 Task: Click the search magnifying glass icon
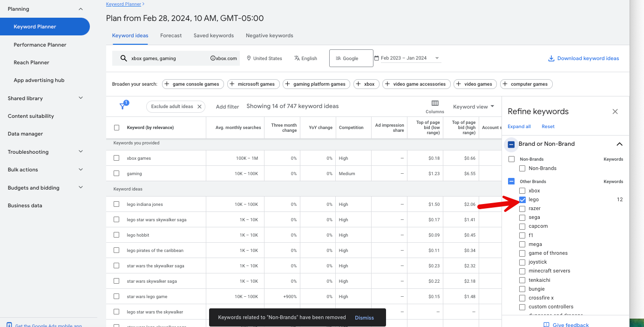pyautogui.click(x=123, y=58)
